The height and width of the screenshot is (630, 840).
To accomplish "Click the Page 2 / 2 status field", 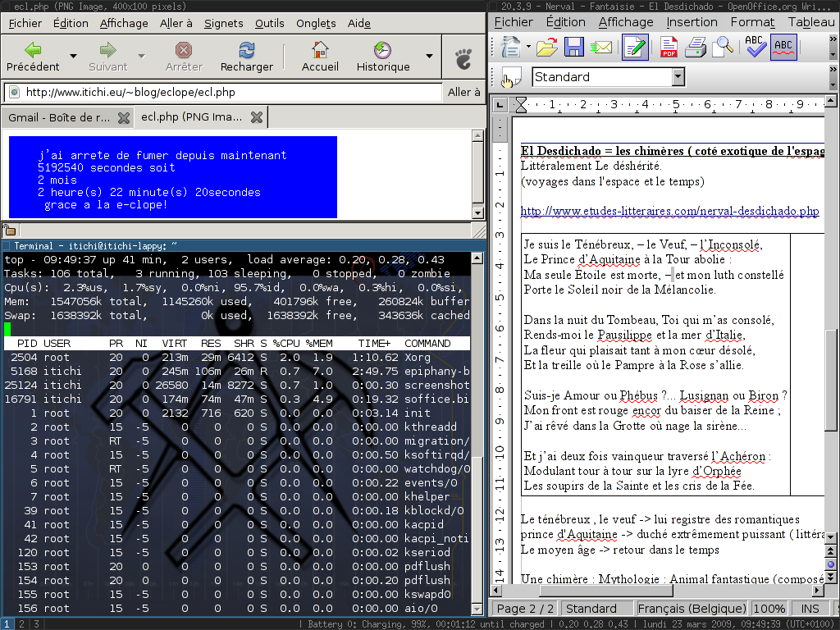I will pyautogui.click(x=524, y=609).
